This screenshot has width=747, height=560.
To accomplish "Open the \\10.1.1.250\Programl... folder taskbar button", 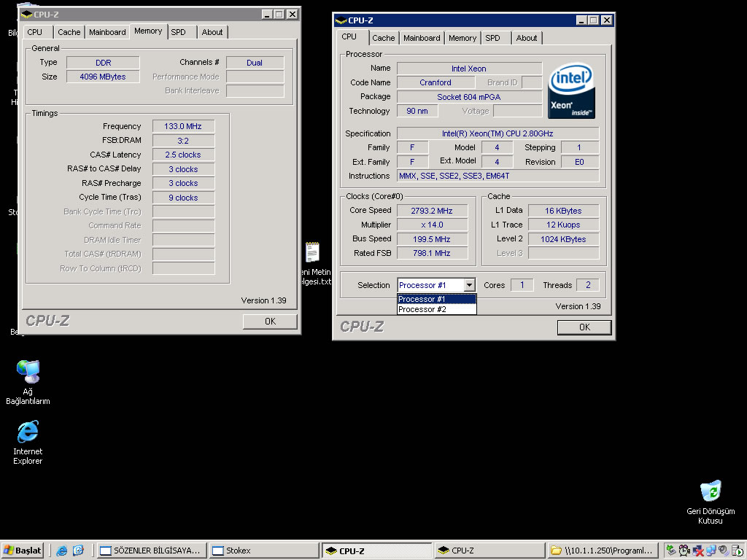I will [x=602, y=551].
